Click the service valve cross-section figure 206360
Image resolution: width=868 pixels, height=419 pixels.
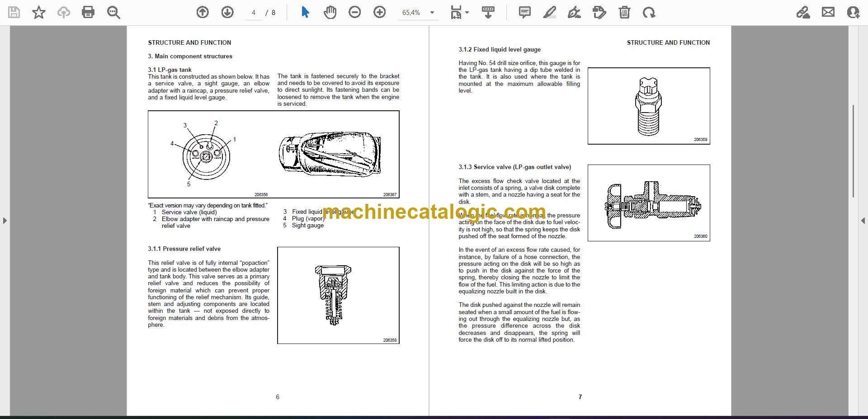tap(649, 203)
